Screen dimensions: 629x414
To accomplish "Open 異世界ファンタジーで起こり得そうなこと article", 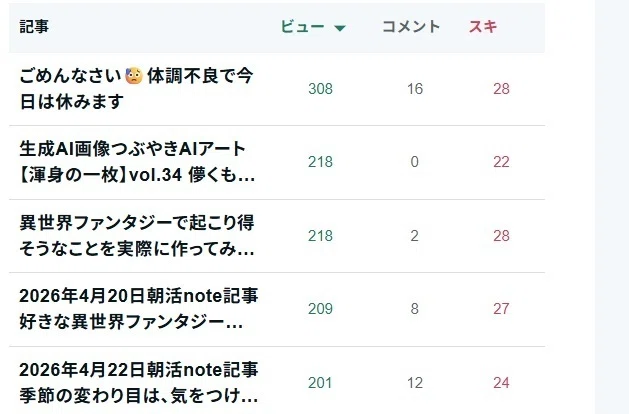I will (x=137, y=235).
